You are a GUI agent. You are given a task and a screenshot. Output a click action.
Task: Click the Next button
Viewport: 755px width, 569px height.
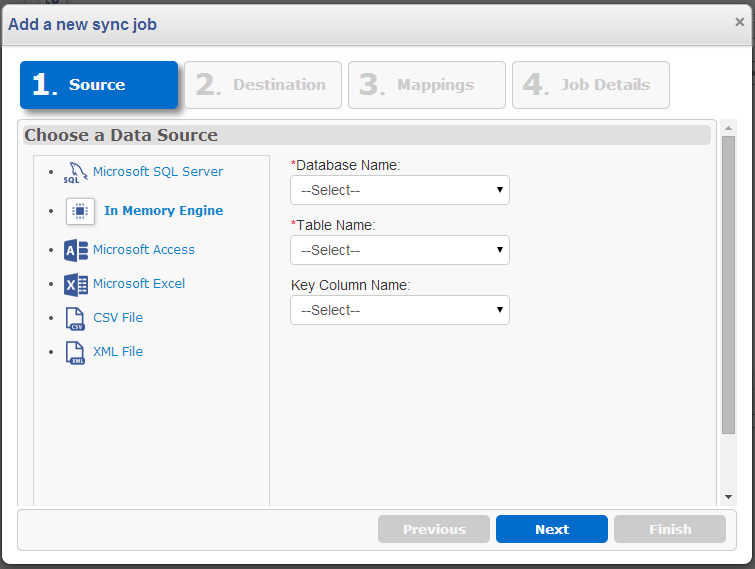(x=552, y=529)
